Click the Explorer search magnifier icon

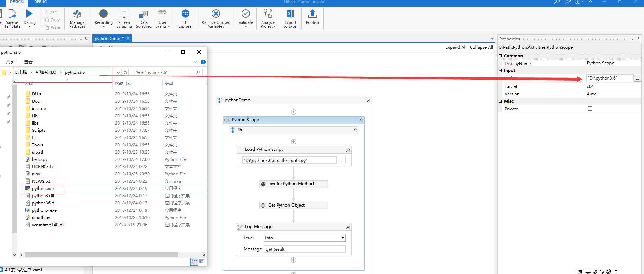198,72
